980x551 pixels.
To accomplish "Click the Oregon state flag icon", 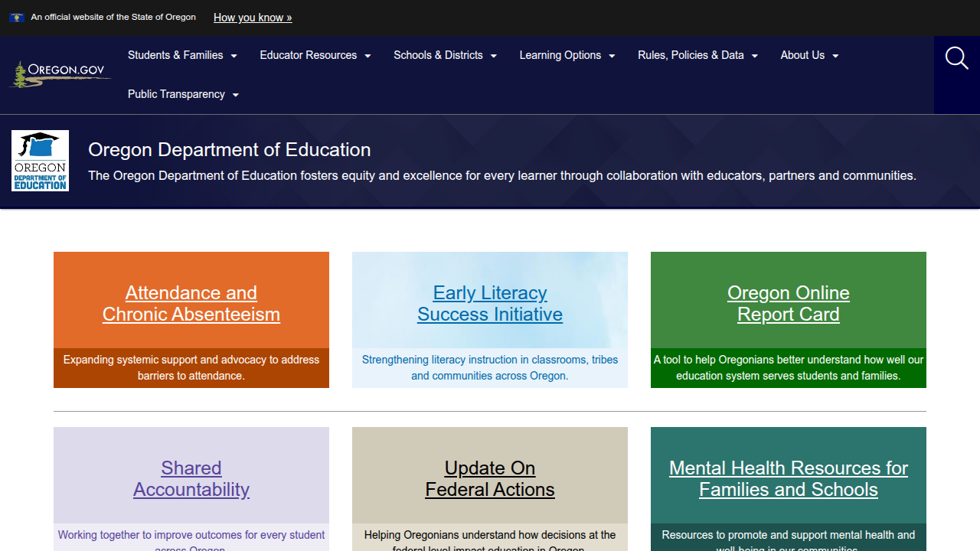I will 16,18.
